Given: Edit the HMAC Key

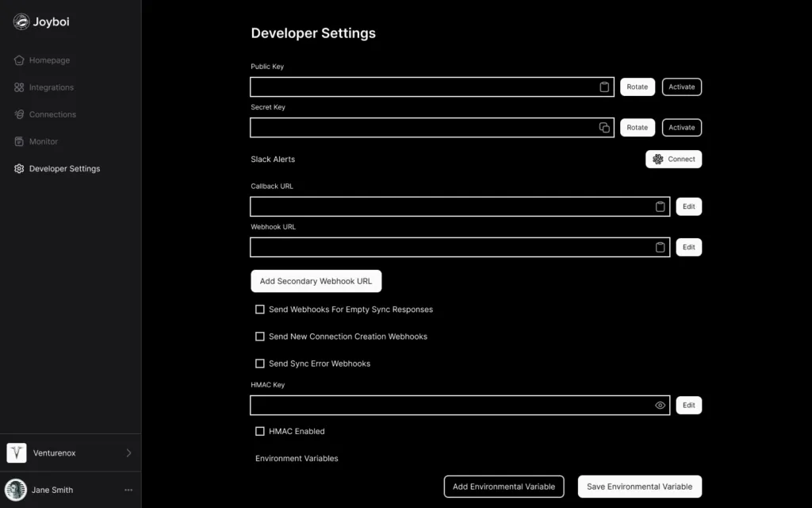Looking at the screenshot, I should (689, 406).
